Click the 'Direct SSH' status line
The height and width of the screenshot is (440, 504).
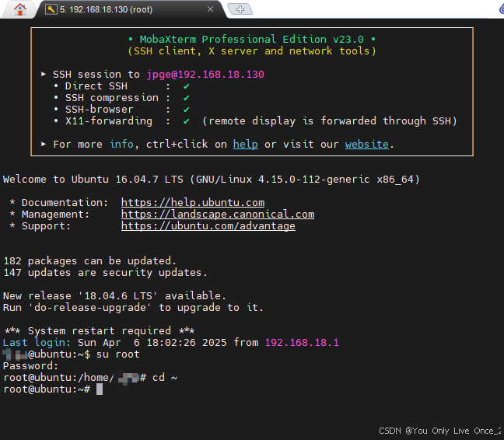(x=122, y=86)
